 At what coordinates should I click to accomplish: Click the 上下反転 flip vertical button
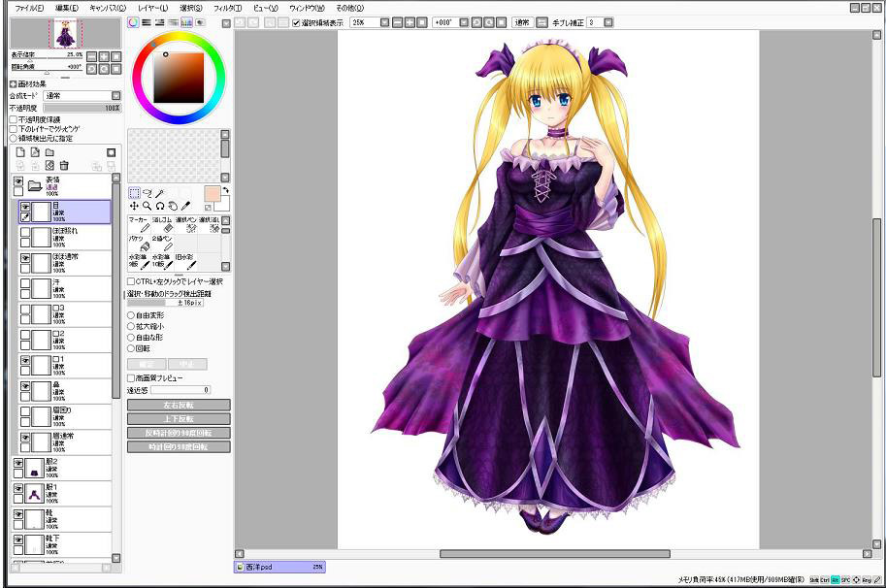coord(179,418)
